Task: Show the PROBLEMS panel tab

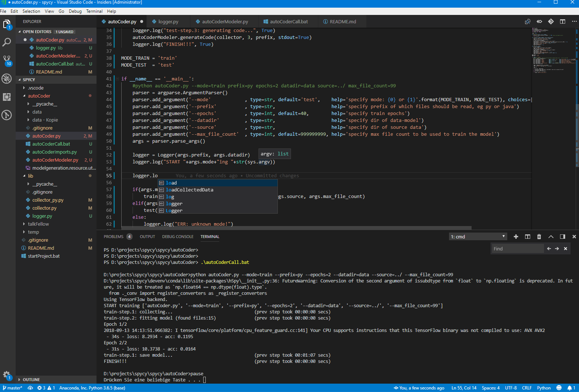Action: click(118, 237)
